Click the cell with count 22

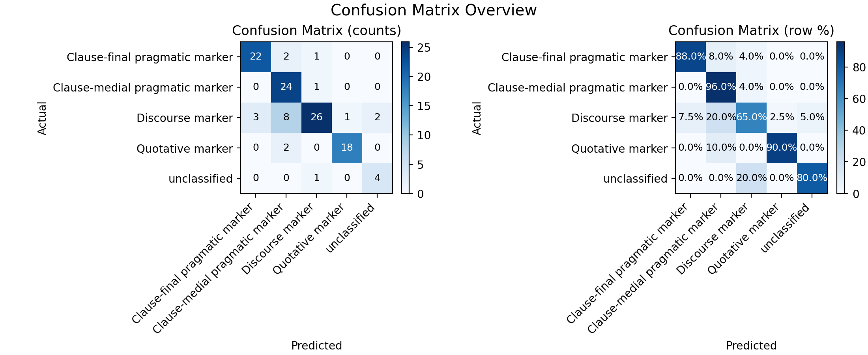[256, 56]
